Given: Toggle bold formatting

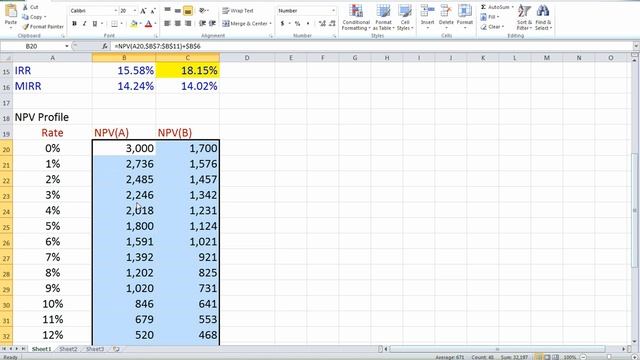Looking at the screenshot, I should click(x=74, y=24).
